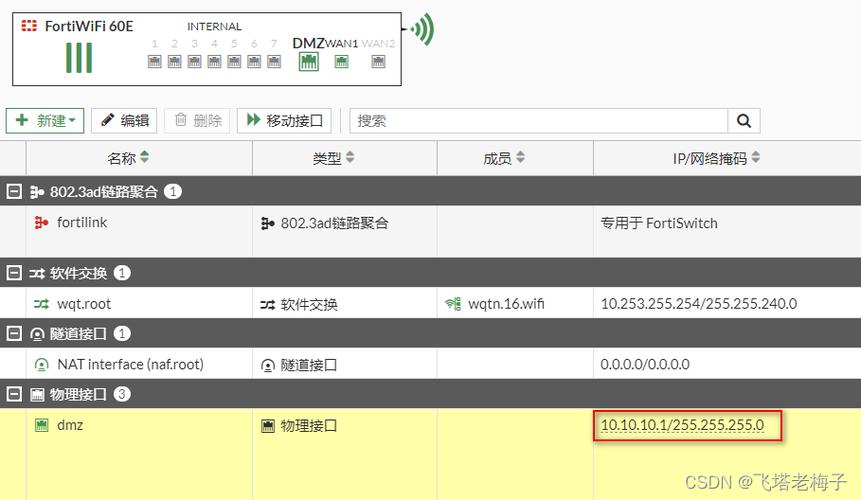The width and height of the screenshot is (861, 500).
Task: Click the 删除 delete button
Action: point(197,121)
